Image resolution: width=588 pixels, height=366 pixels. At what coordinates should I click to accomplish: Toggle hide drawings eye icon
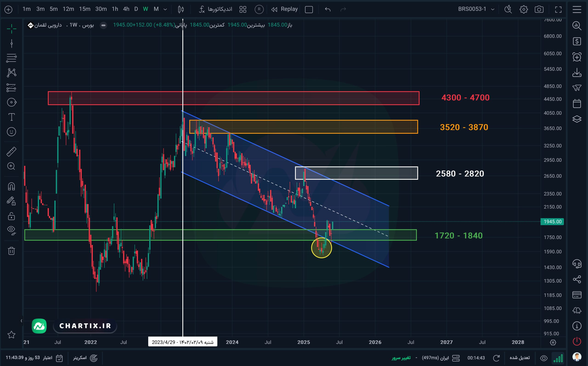pos(11,230)
